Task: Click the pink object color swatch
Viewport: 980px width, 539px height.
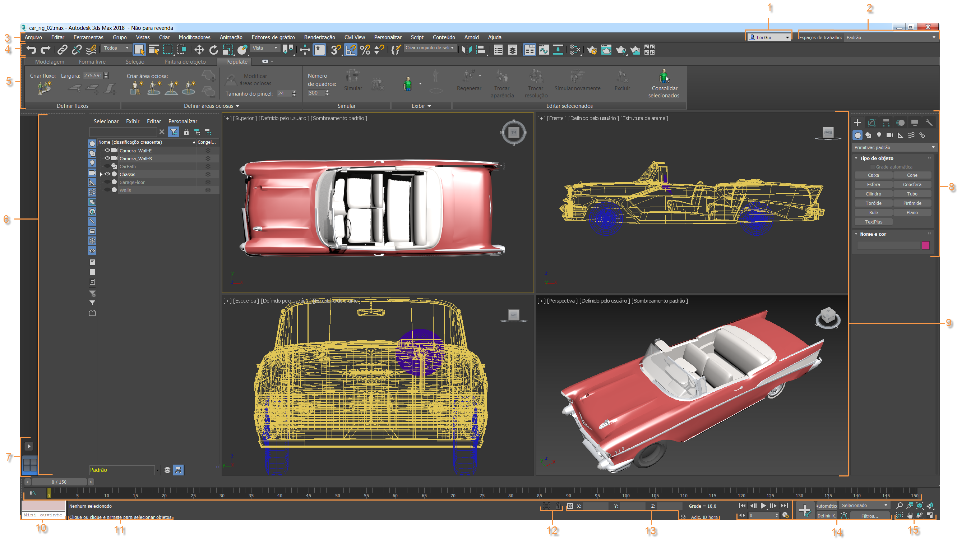Action: 925,245
